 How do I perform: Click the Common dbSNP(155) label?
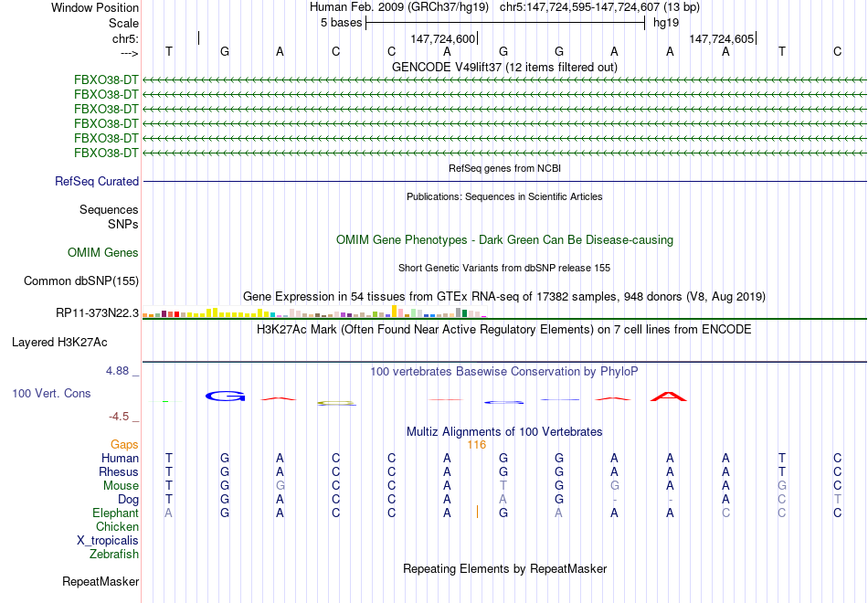(x=81, y=281)
